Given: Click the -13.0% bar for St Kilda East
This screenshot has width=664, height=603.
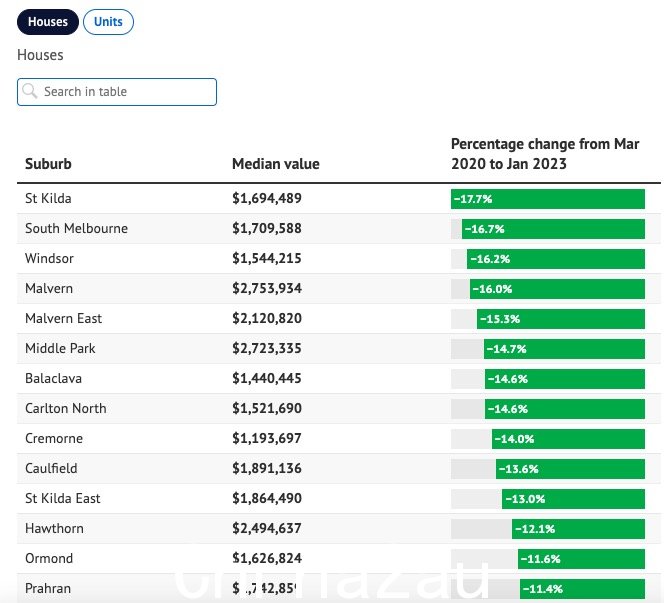Looking at the screenshot, I should click(x=574, y=499).
